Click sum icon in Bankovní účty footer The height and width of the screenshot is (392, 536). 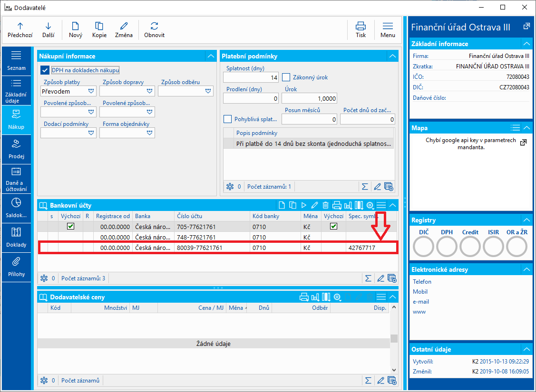pos(368,278)
